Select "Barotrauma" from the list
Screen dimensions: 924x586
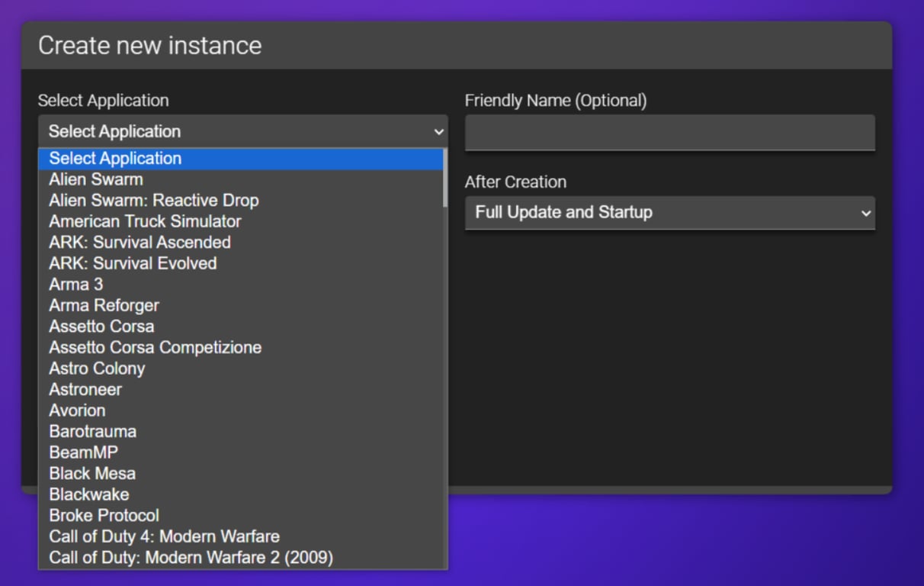91,431
